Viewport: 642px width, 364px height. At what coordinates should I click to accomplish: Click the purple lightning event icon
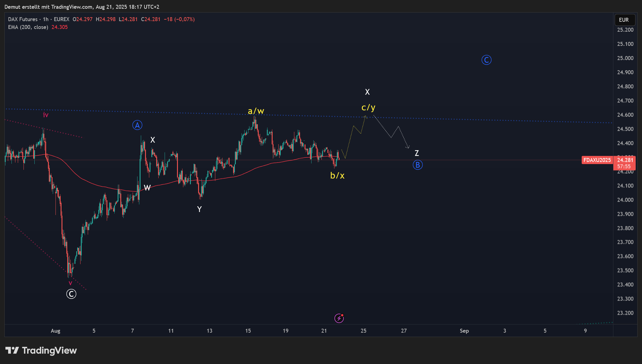pyautogui.click(x=339, y=318)
